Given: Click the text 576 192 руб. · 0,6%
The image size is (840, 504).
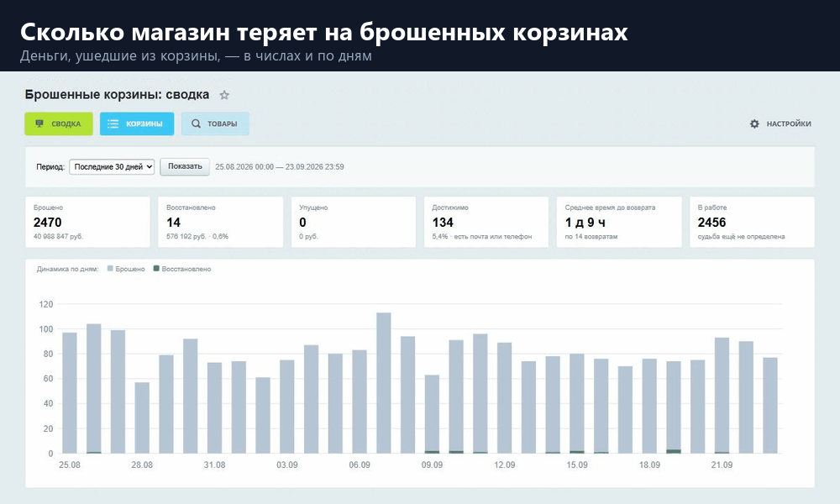Looking at the screenshot, I should (197, 236).
